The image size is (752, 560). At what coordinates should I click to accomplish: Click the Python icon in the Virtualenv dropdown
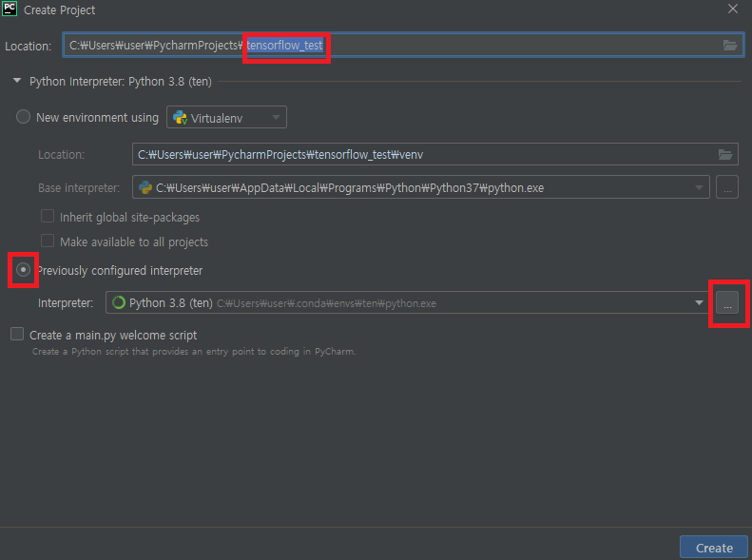click(180, 118)
